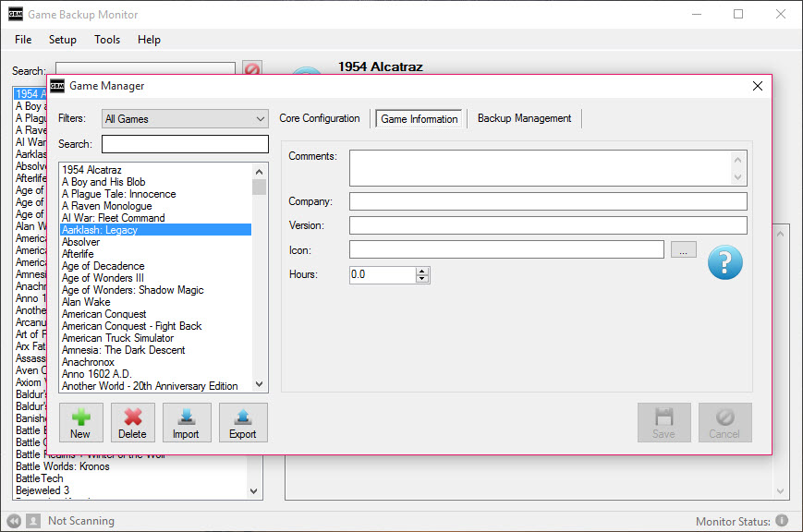
Task: Click the grayed-out Save floppy button
Action: click(x=663, y=422)
